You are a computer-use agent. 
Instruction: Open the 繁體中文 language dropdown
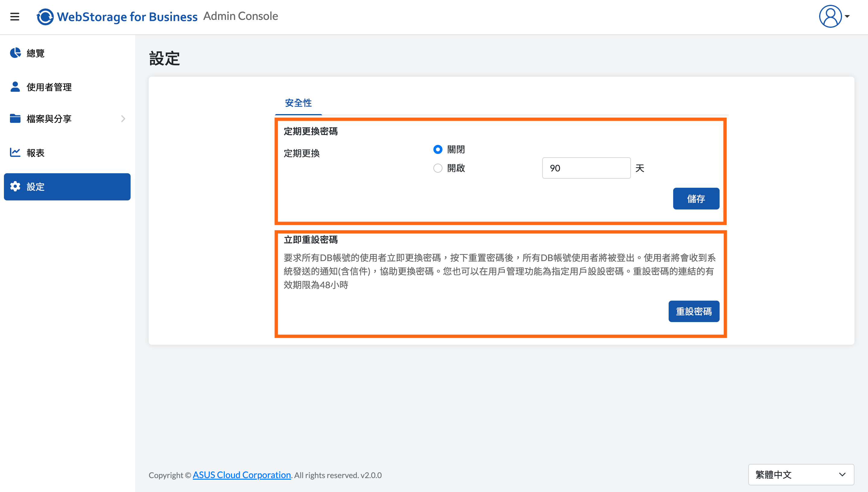coord(801,474)
